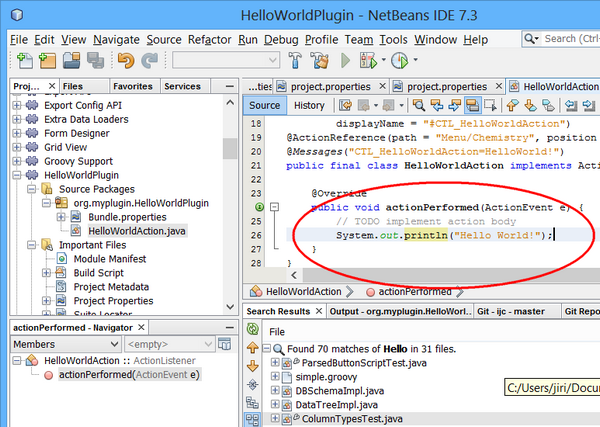
Task: Switch the editor to History view
Action: [309, 105]
